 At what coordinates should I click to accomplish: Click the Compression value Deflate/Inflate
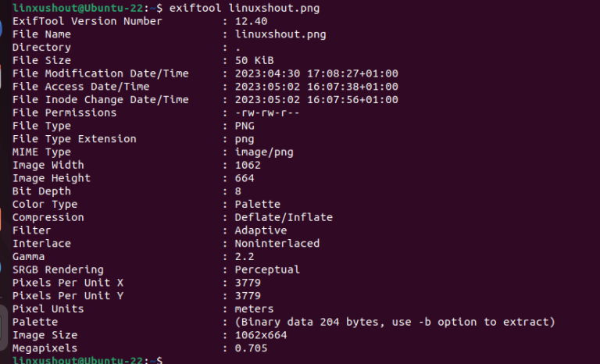(284, 217)
